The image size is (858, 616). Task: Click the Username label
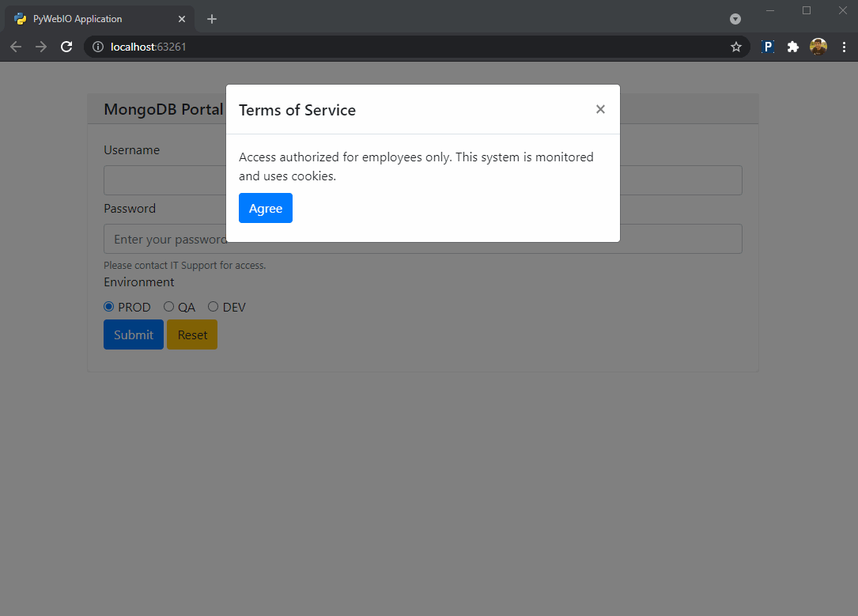point(132,150)
